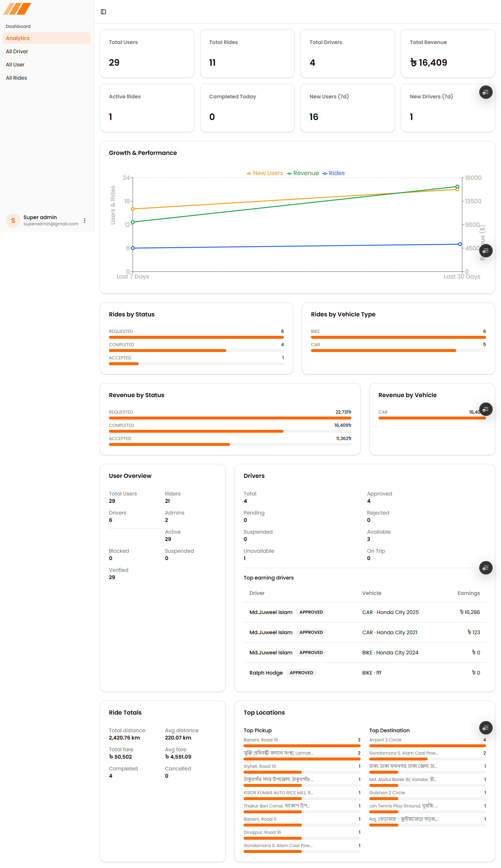This screenshot has width=501, height=868.
Task: Click the New Users (7d) card
Action: pyautogui.click(x=348, y=108)
